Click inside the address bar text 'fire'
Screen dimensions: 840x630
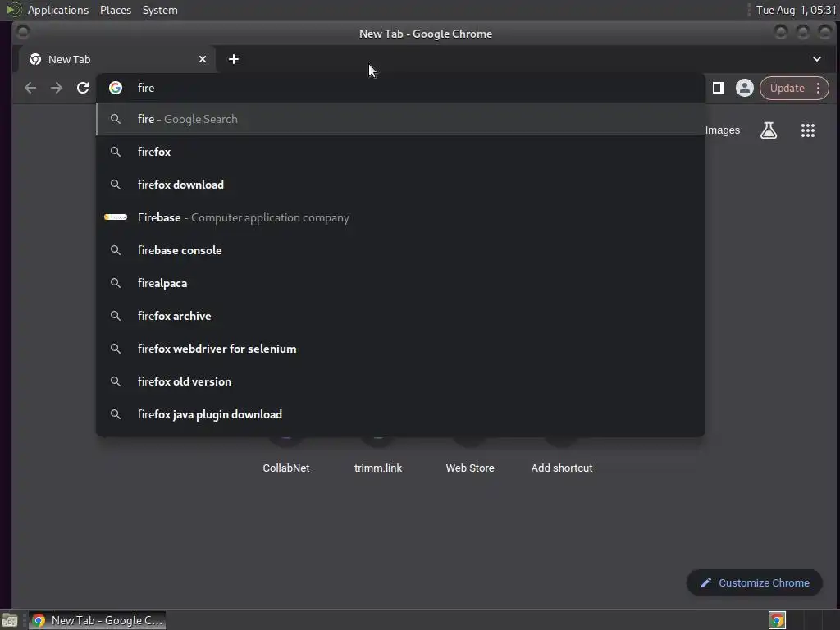(146, 88)
